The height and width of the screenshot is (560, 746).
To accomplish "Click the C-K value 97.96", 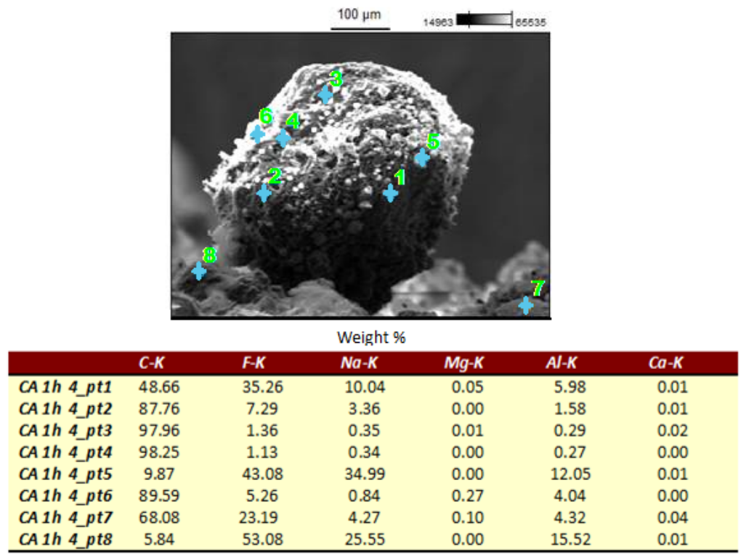I will pyautogui.click(x=159, y=431).
